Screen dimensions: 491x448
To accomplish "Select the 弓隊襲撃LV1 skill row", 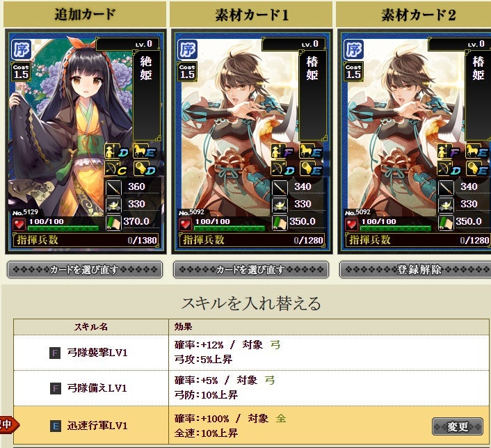I will (251, 353).
